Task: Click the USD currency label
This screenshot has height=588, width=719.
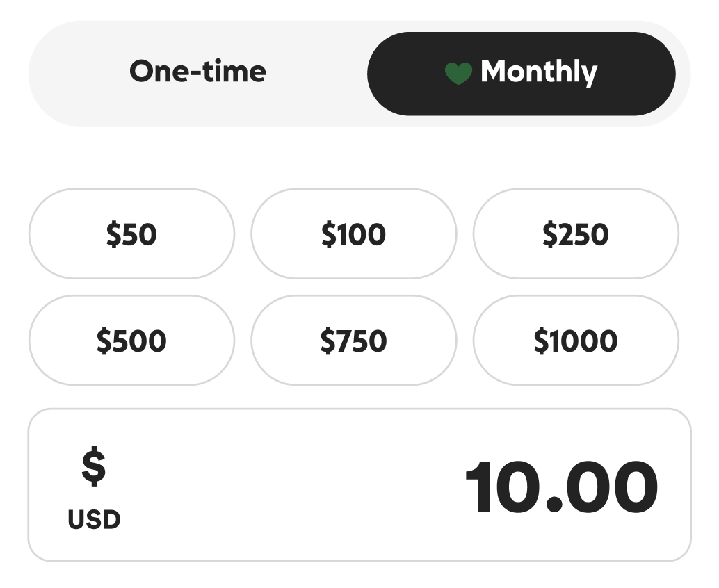Action: pyautogui.click(x=94, y=520)
